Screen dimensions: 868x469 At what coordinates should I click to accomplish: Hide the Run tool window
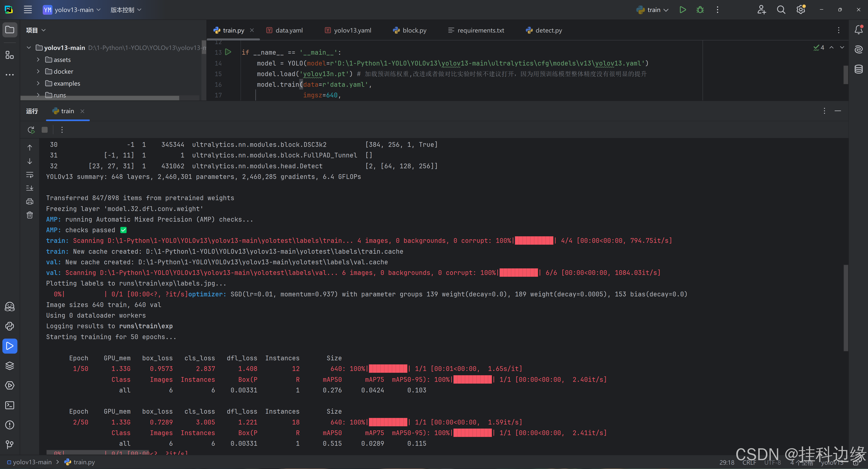pyautogui.click(x=838, y=111)
